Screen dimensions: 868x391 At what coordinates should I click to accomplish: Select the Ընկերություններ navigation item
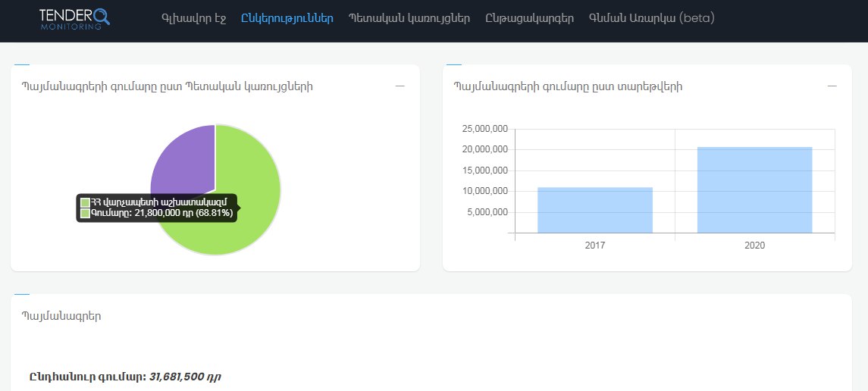[x=287, y=18]
